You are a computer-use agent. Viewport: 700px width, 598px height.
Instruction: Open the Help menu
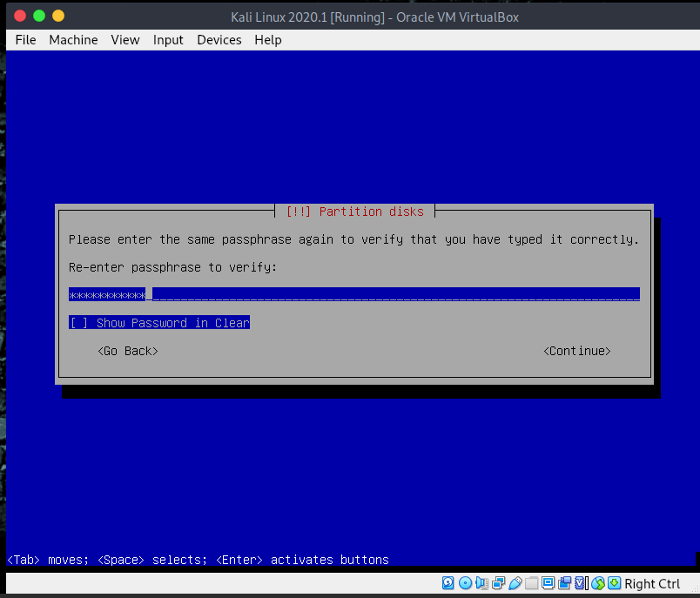point(268,40)
